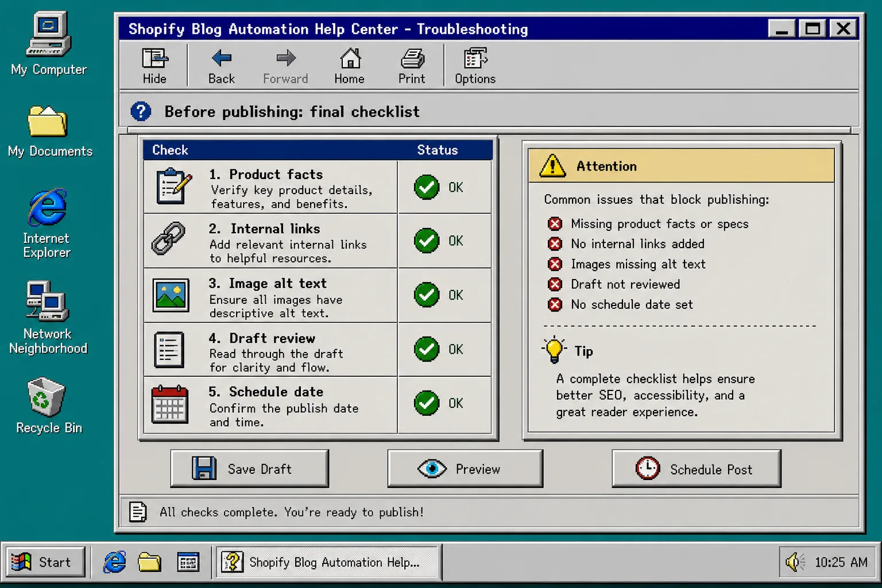
Task: Click the Tip paragraph about complete checklist
Action: (x=655, y=395)
